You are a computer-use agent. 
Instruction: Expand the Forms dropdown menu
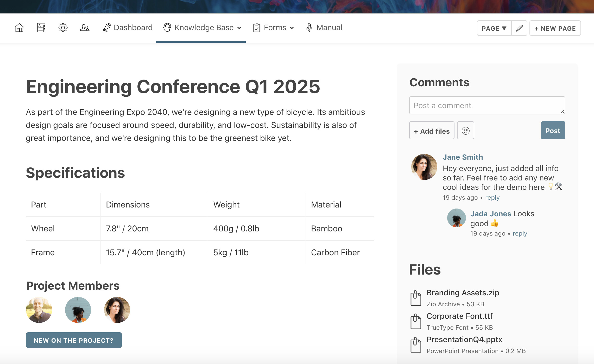(274, 28)
